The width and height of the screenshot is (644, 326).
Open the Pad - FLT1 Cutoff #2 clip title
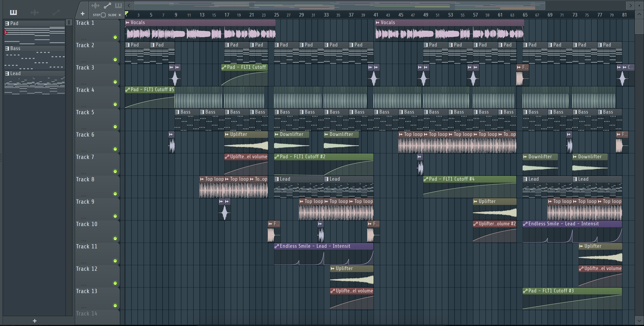pyautogui.click(x=324, y=157)
